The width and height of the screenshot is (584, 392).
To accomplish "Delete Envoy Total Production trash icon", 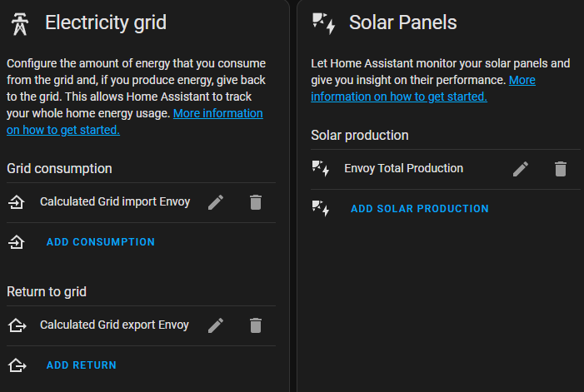I will (x=561, y=169).
